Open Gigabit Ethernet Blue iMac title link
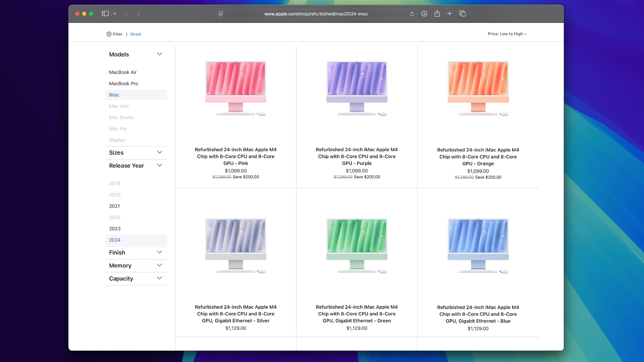Screen dimensions: 644x362 [478, 314]
